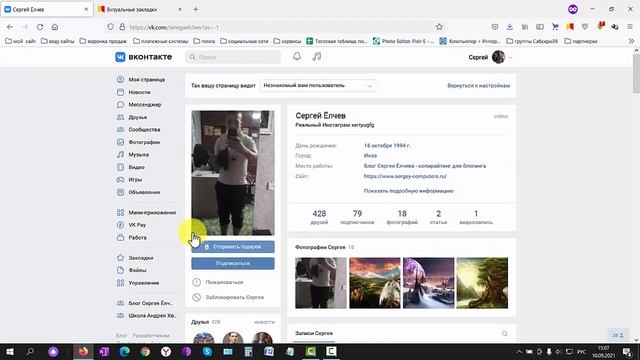Expand Показать подробную информацию
The image size is (640, 360).
click(x=408, y=191)
